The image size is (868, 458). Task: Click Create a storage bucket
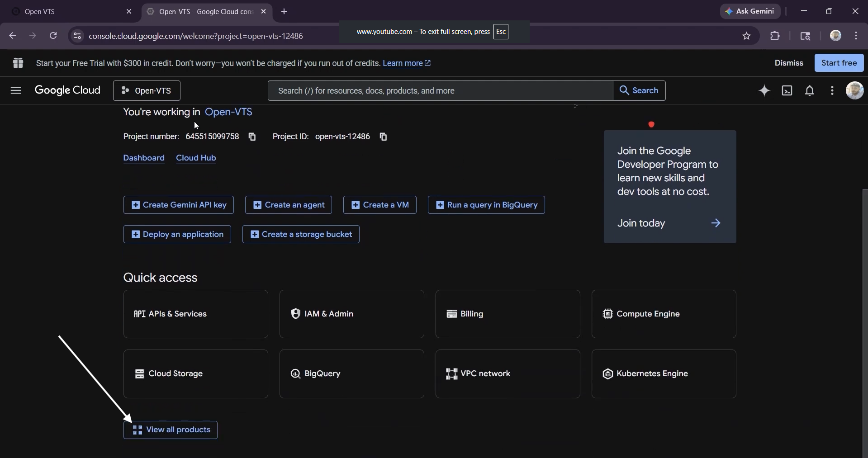point(301,234)
